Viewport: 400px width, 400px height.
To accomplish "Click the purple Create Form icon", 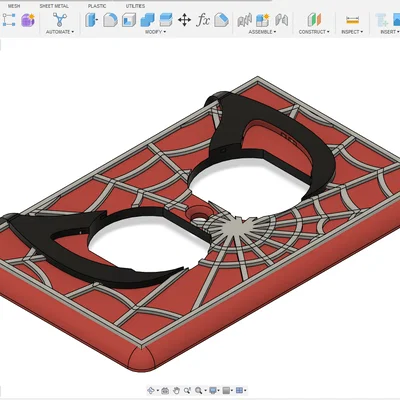I will pyautogui.click(x=28, y=20).
